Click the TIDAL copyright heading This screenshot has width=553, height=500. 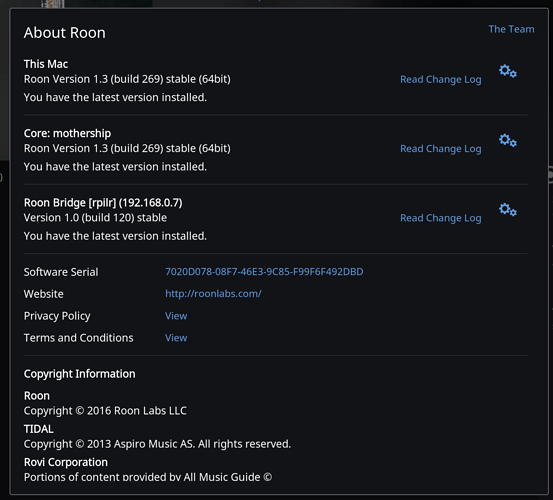pyautogui.click(x=38, y=429)
